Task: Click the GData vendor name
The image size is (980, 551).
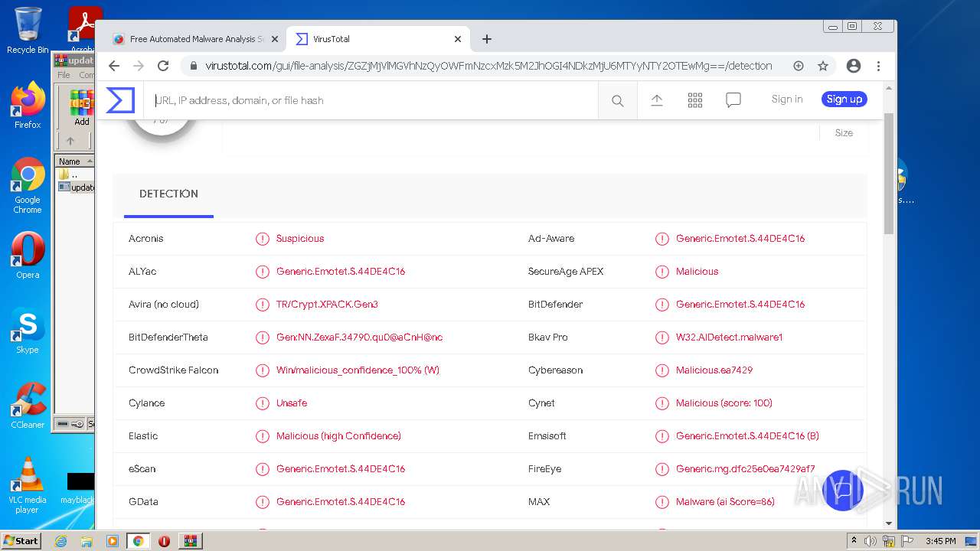Action: pos(143,502)
